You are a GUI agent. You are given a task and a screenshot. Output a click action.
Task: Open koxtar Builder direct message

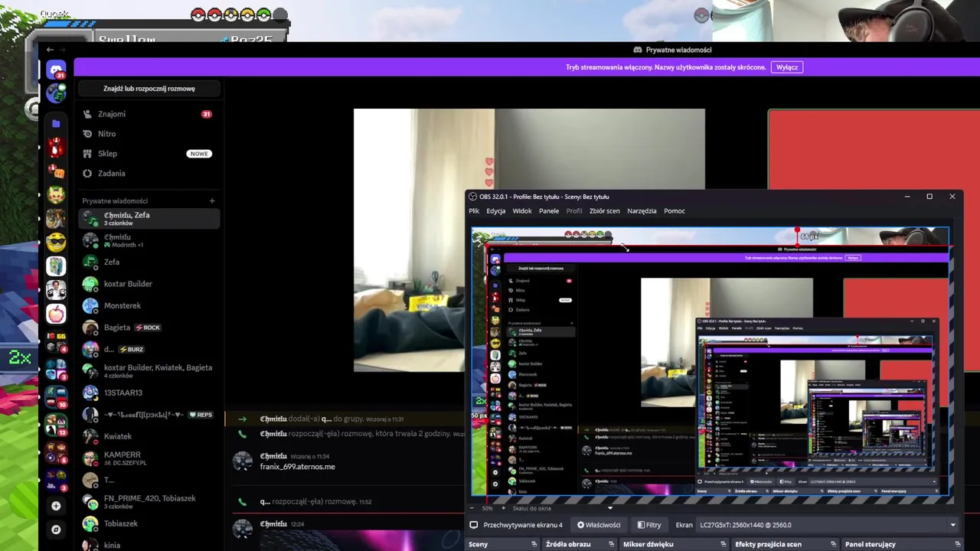(149, 284)
